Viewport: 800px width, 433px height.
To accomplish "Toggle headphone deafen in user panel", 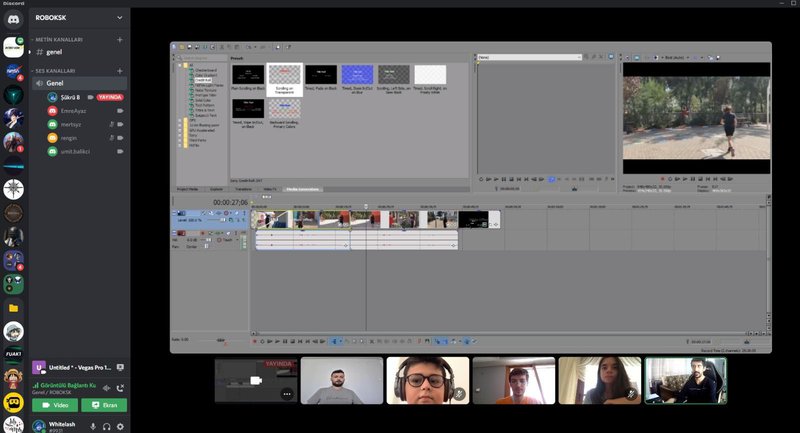I will 107,426.
